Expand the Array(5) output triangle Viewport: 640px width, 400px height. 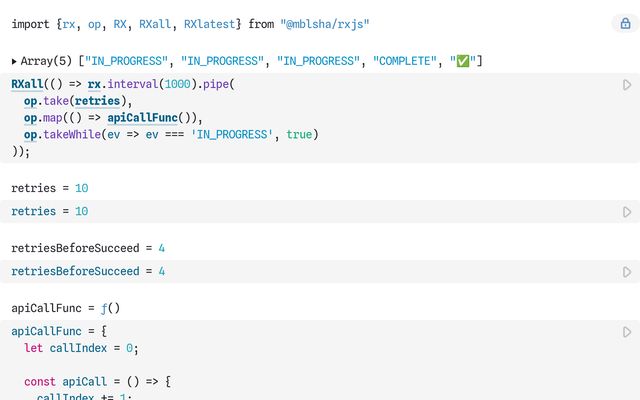click(15, 62)
